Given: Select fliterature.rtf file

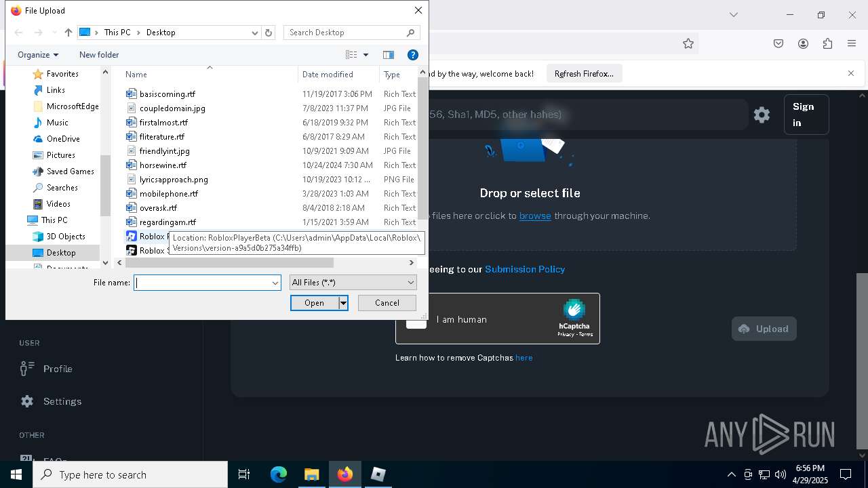Looking at the screenshot, I should [161, 137].
